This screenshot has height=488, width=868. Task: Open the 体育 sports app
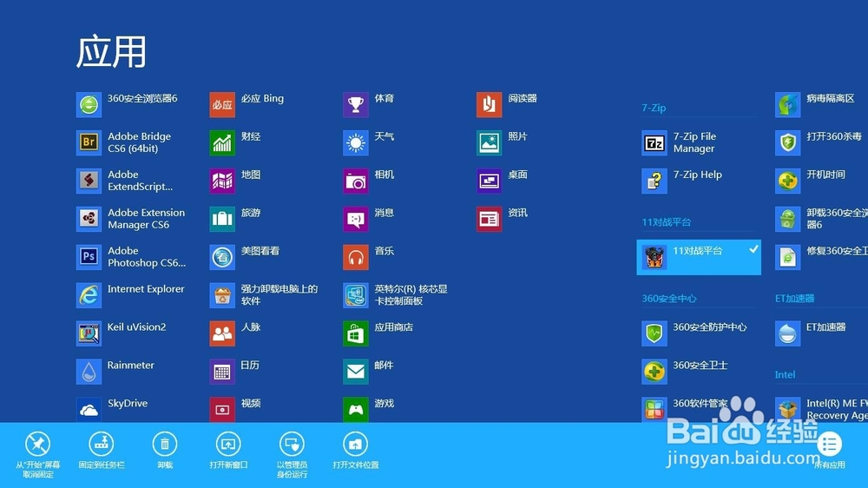pos(355,105)
